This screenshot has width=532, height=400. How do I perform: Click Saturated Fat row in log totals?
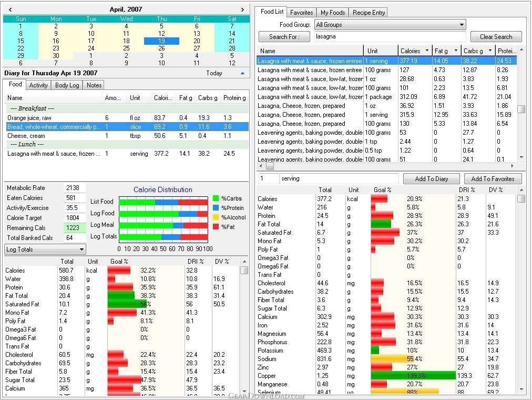tap(122, 304)
